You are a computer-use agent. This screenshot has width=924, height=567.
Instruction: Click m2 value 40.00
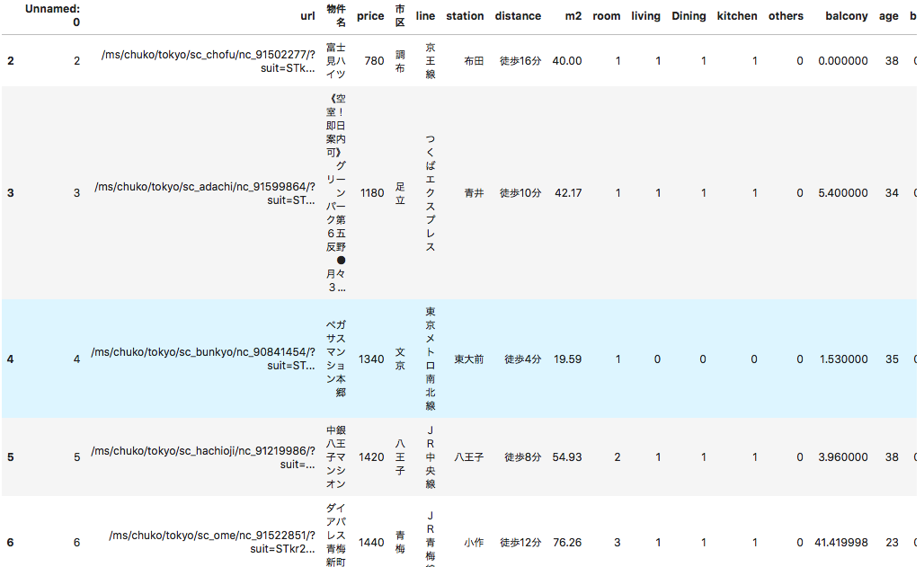tap(567, 61)
